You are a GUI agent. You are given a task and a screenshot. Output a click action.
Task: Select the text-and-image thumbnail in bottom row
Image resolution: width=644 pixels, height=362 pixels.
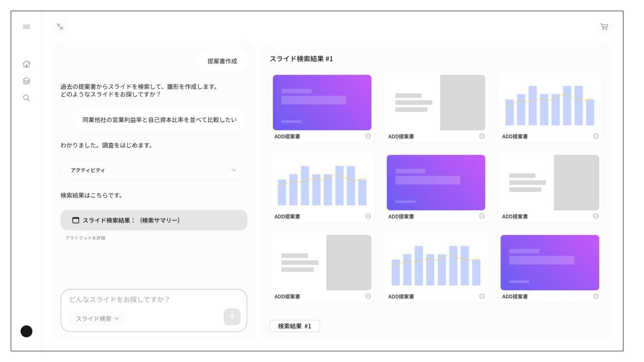[x=322, y=262]
